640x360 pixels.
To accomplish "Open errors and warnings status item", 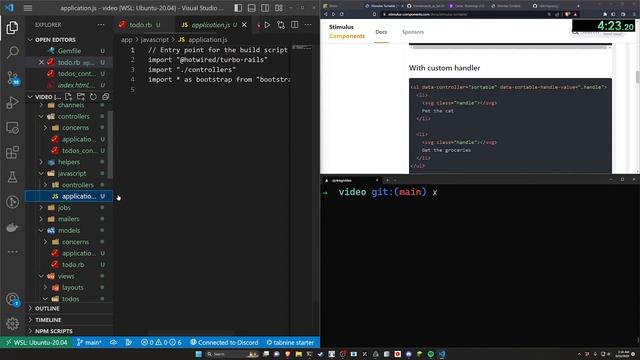I will tap(161, 342).
